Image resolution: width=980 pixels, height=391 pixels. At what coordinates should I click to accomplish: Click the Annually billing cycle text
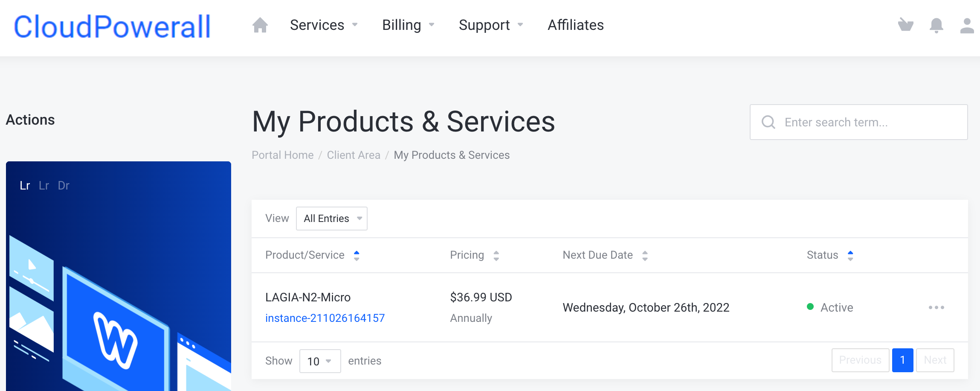(x=471, y=318)
